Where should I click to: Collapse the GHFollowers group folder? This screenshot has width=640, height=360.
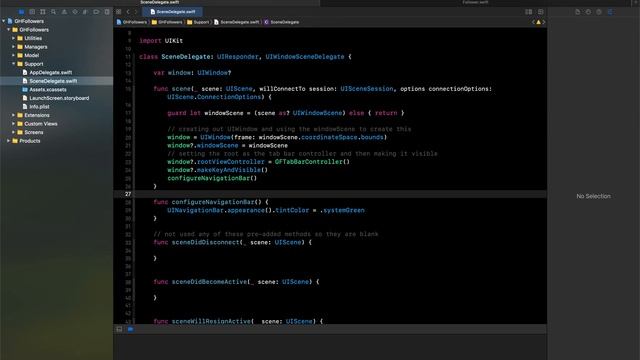tap(9, 30)
